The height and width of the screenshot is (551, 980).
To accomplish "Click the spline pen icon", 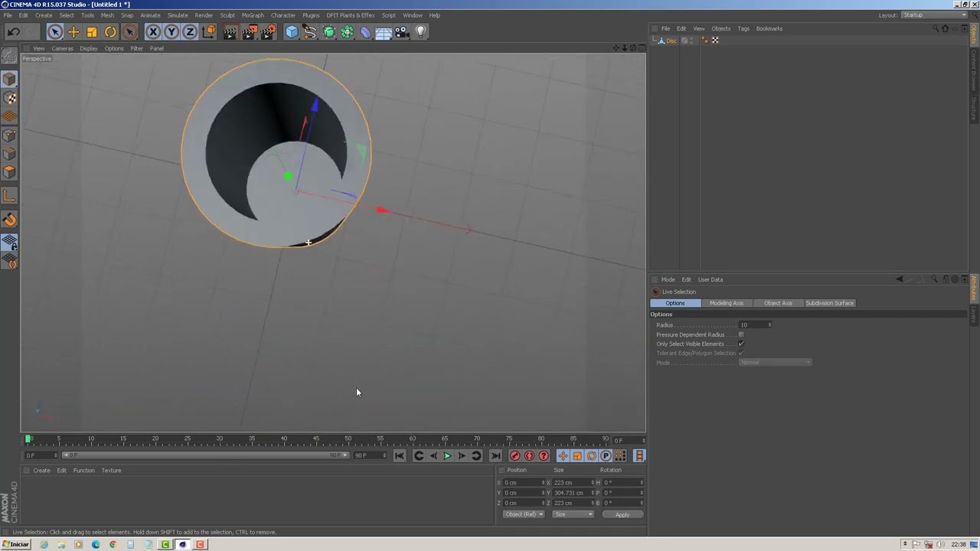I will 310,31.
